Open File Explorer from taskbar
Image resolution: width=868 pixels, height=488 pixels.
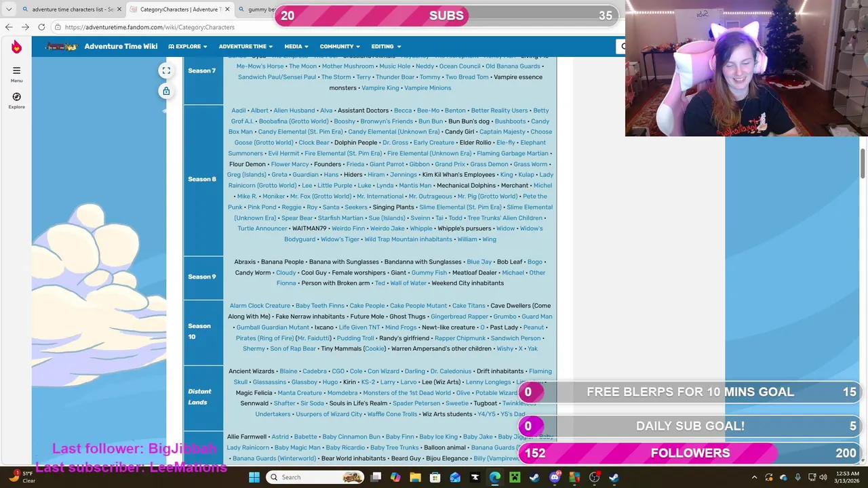[x=416, y=477]
